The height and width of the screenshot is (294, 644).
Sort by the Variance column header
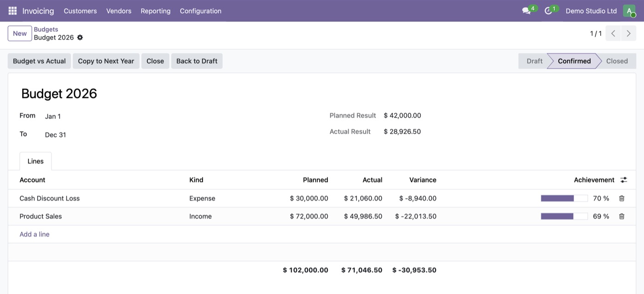(423, 180)
